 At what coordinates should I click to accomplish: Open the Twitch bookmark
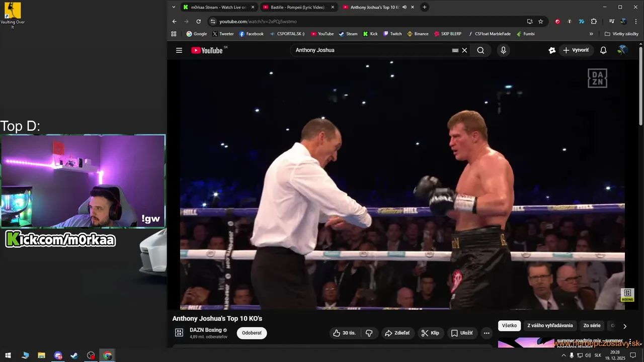click(x=392, y=34)
